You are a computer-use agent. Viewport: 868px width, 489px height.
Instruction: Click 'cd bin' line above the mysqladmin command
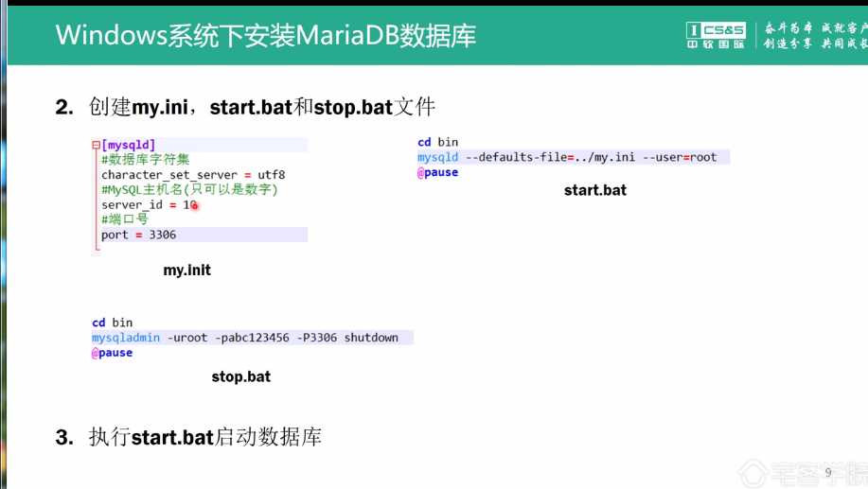coord(113,323)
